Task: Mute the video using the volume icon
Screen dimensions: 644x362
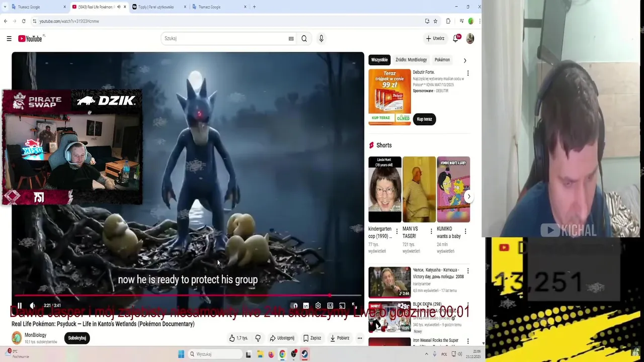Action: pyautogui.click(x=33, y=306)
